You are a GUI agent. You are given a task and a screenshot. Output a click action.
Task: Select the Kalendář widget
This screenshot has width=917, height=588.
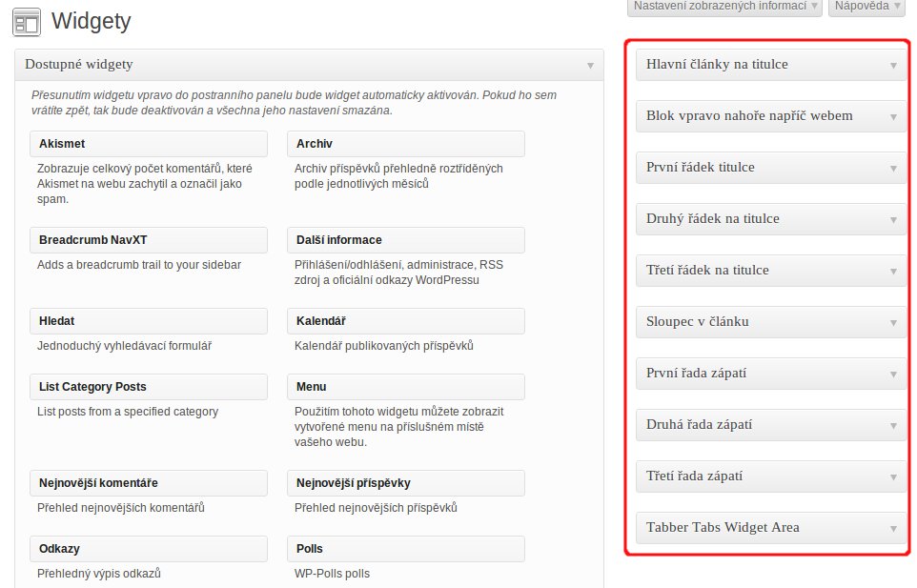click(405, 321)
